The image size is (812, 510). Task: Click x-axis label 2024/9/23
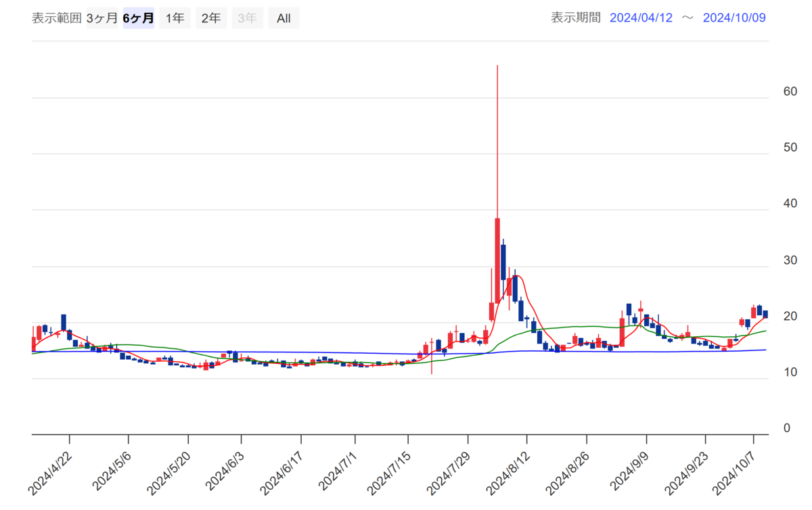685,473
